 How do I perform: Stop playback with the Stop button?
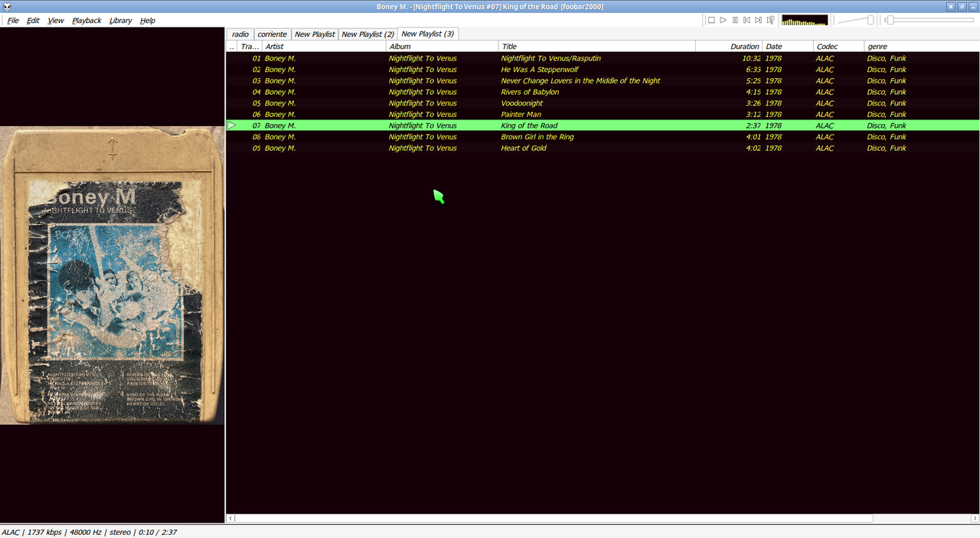[x=711, y=20]
